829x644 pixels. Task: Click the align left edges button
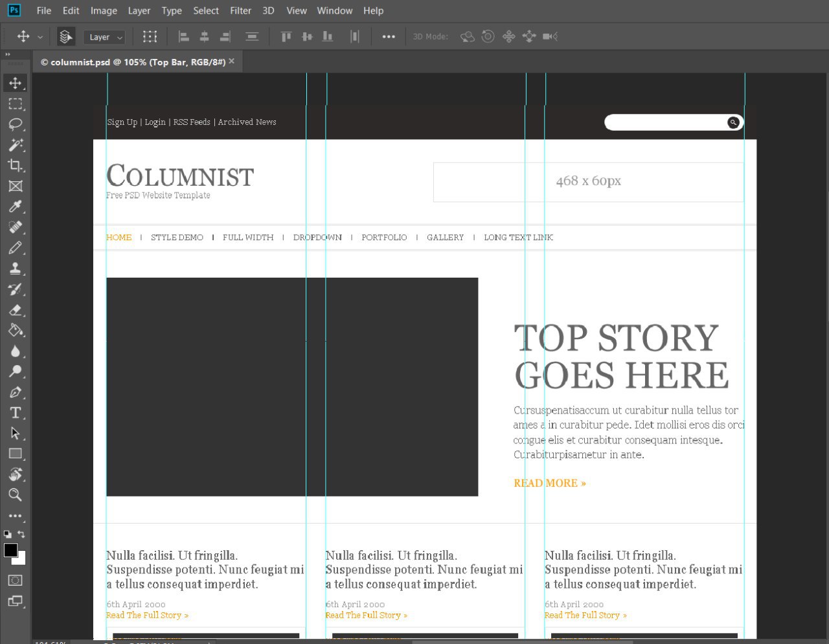(x=184, y=37)
